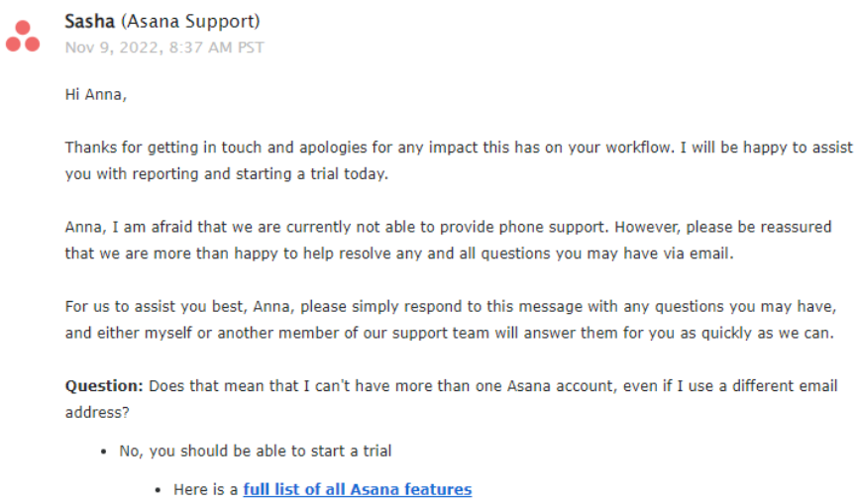Click the line ending 'as quickly as we can'

tap(449, 333)
